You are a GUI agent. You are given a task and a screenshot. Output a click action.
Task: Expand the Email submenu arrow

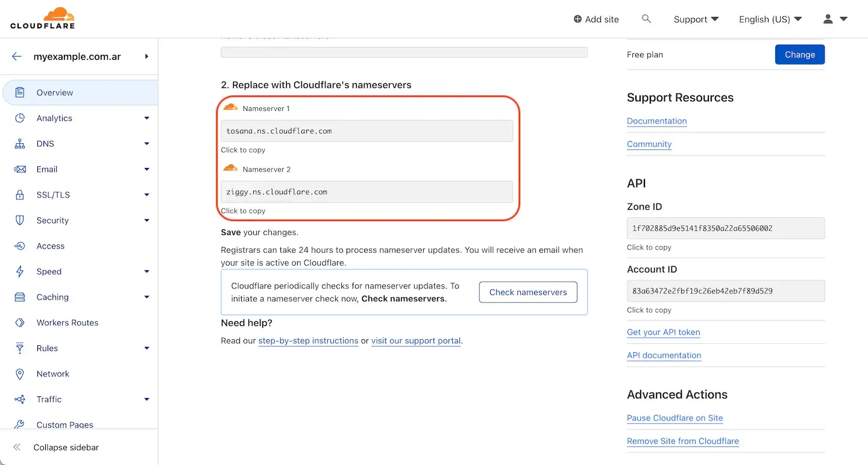(x=146, y=169)
